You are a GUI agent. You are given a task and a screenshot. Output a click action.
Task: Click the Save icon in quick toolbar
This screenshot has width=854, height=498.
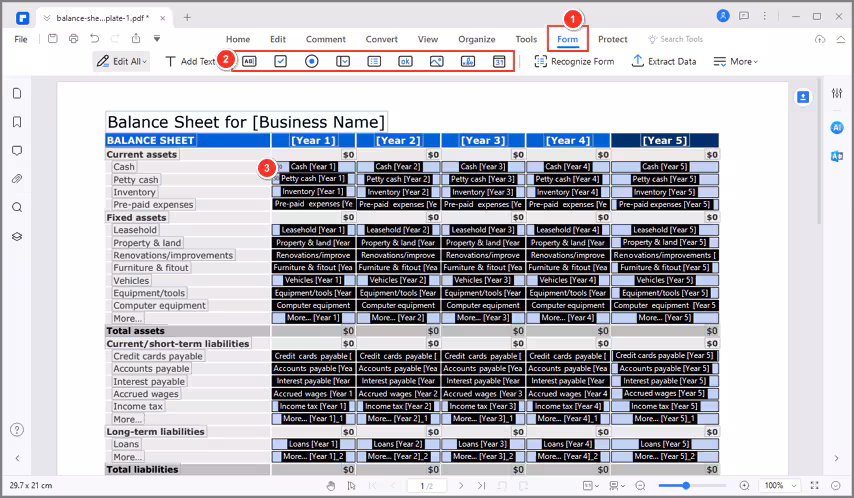coord(53,39)
